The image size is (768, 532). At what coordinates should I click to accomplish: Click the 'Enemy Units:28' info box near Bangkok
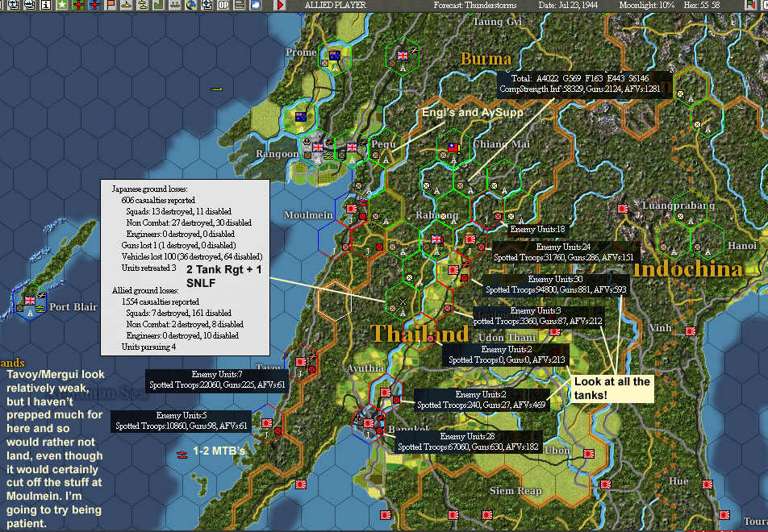(468, 442)
